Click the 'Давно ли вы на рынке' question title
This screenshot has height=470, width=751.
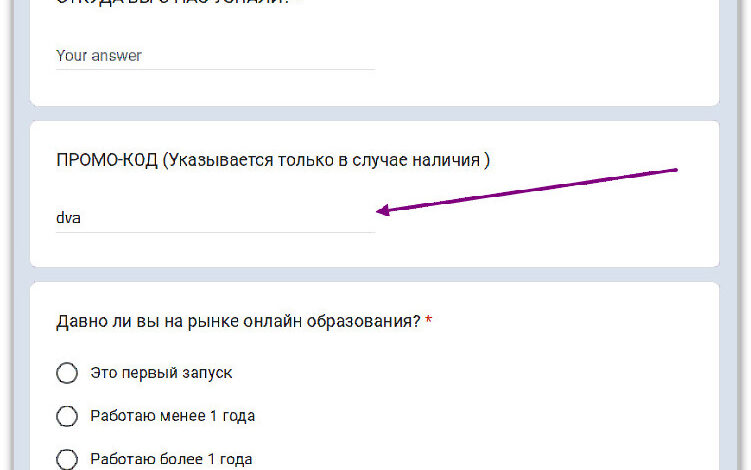[238, 322]
